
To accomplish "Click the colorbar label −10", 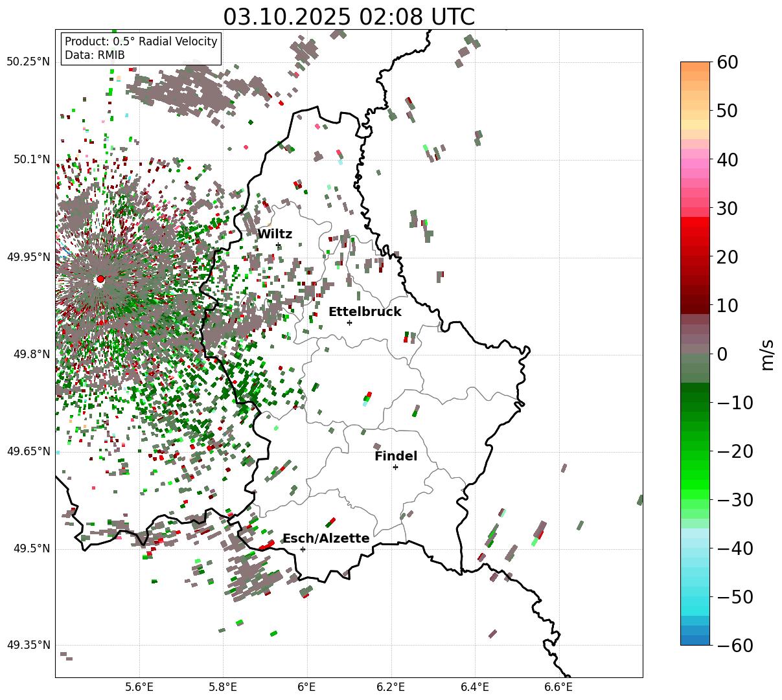I will pyautogui.click(x=735, y=403).
